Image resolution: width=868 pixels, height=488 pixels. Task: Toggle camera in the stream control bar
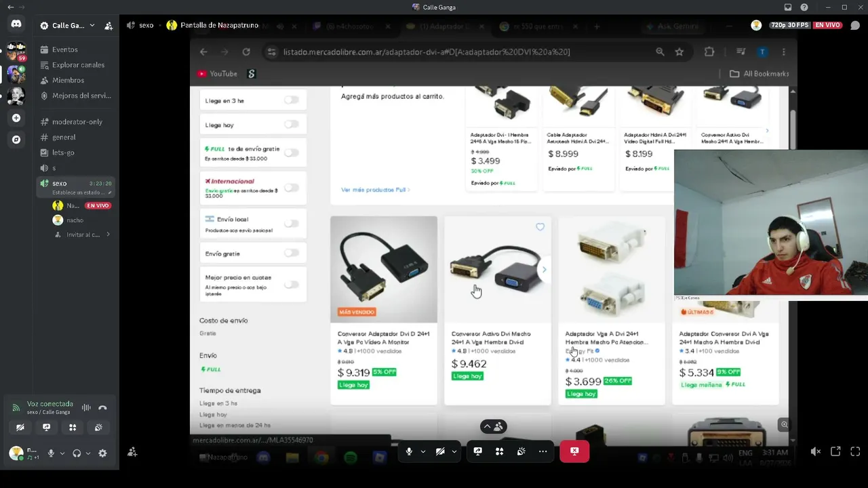440,451
